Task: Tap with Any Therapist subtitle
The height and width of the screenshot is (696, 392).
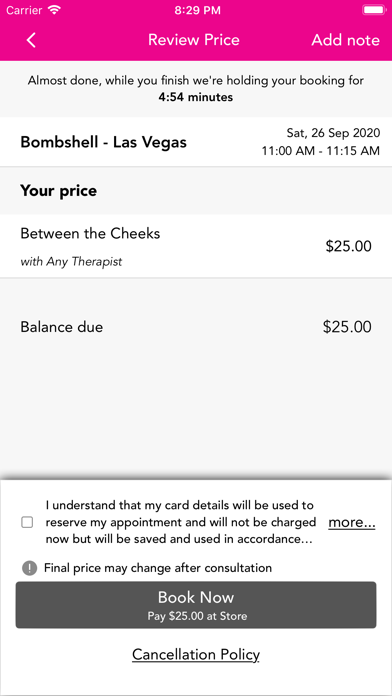Action: click(x=71, y=262)
